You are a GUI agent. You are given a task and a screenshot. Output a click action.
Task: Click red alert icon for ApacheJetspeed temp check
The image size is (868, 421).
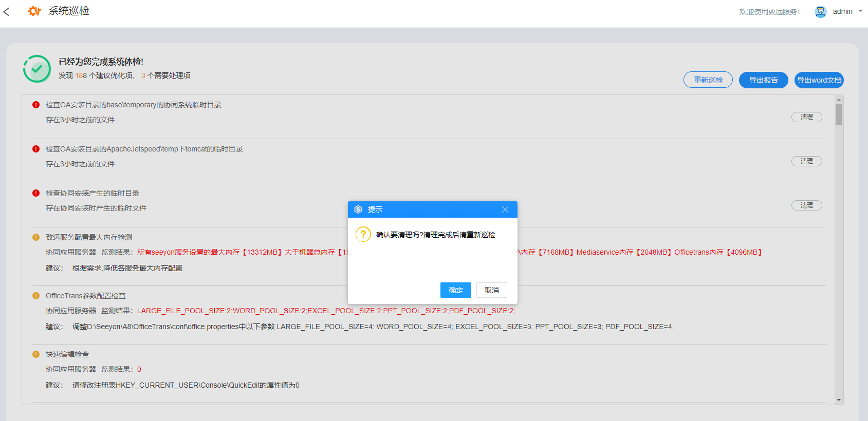tap(36, 149)
